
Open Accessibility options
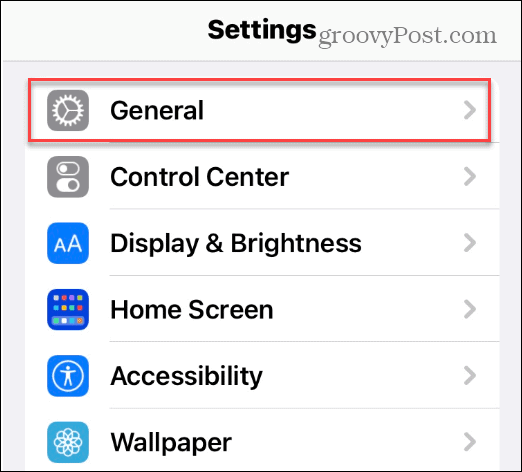point(262,376)
